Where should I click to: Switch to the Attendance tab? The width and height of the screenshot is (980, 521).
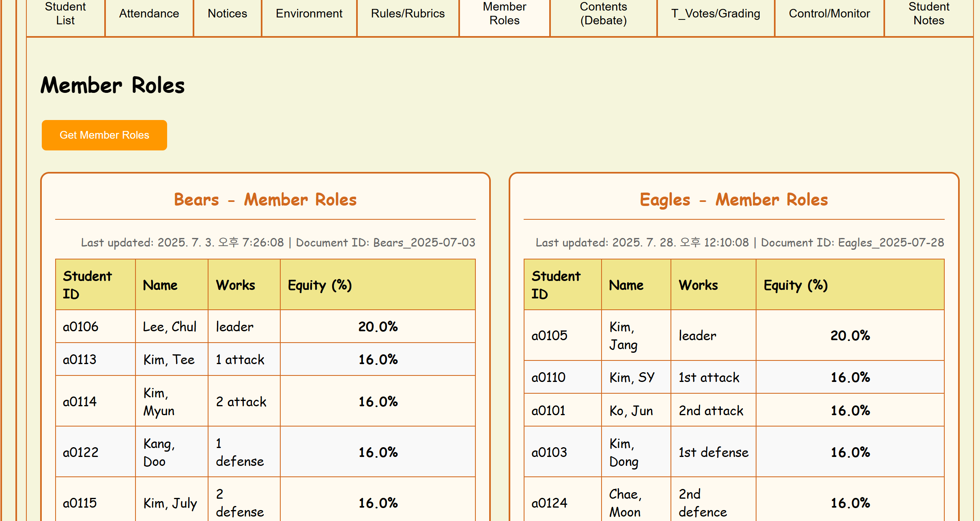(x=149, y=14)
